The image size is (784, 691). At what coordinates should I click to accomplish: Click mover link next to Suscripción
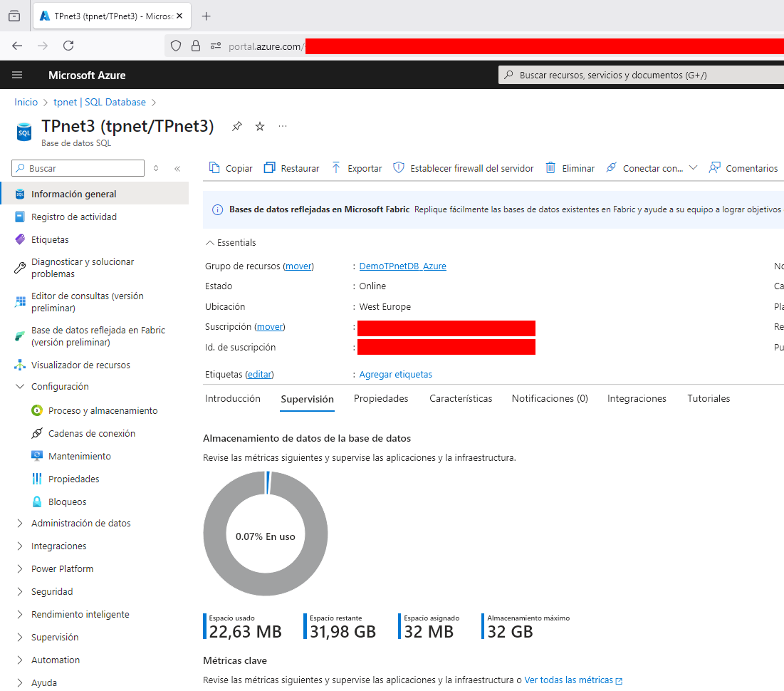(269, 327)
